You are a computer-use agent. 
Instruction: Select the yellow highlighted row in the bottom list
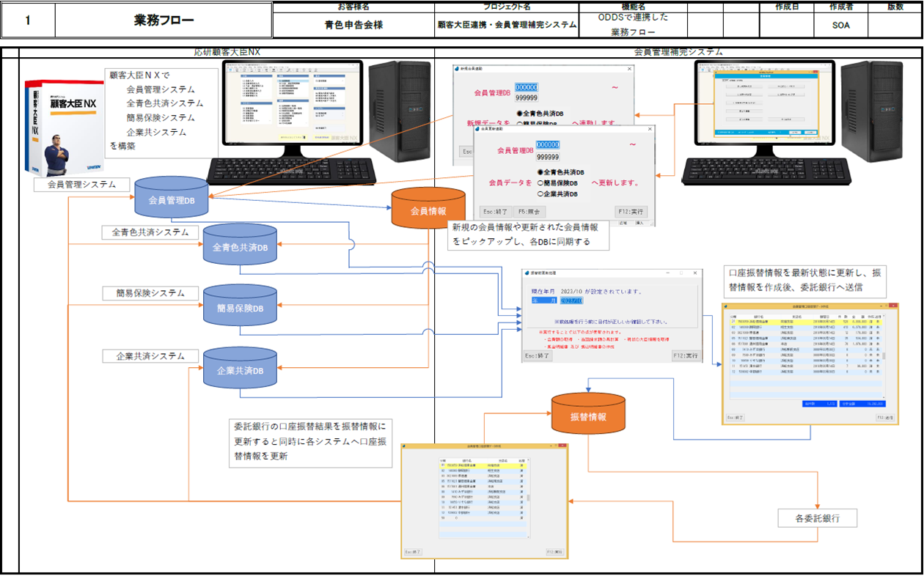482,465
